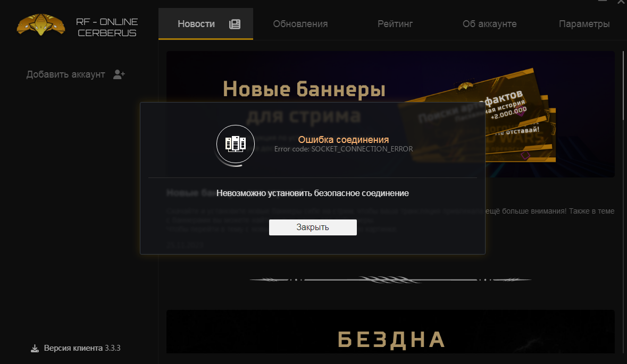Click the Версия клиента 3.3.3 label
627x364 pixels.
82,348
